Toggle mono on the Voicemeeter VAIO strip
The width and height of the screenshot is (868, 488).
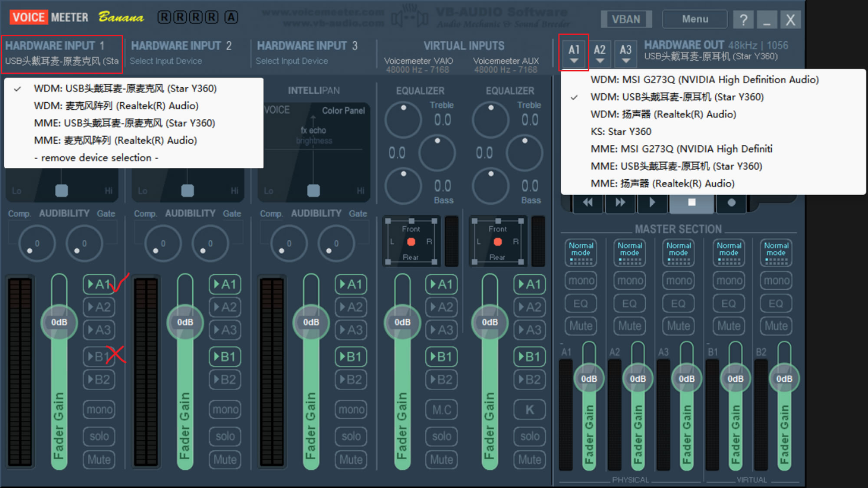click(x=441, y=409)
